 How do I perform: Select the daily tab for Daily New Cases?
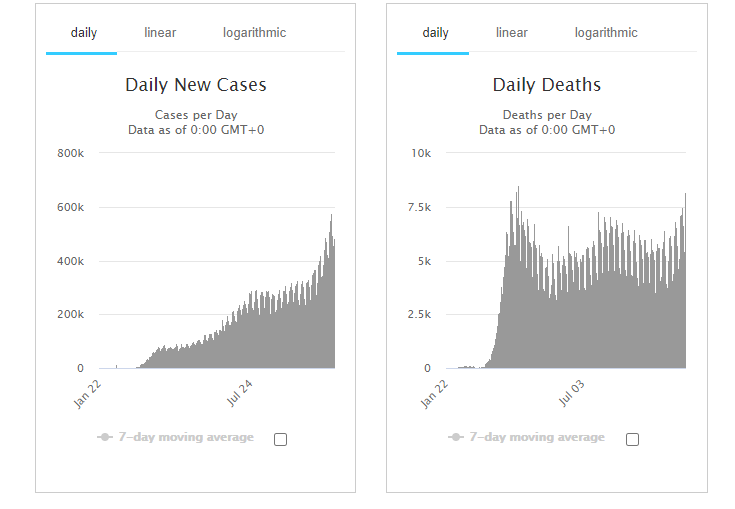click(83, 33)
